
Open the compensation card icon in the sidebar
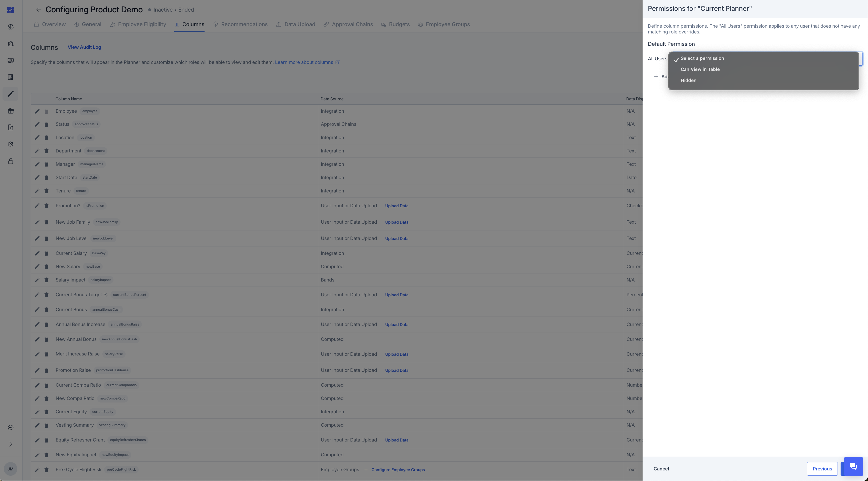pyautogui.click(x=10, y=60)
